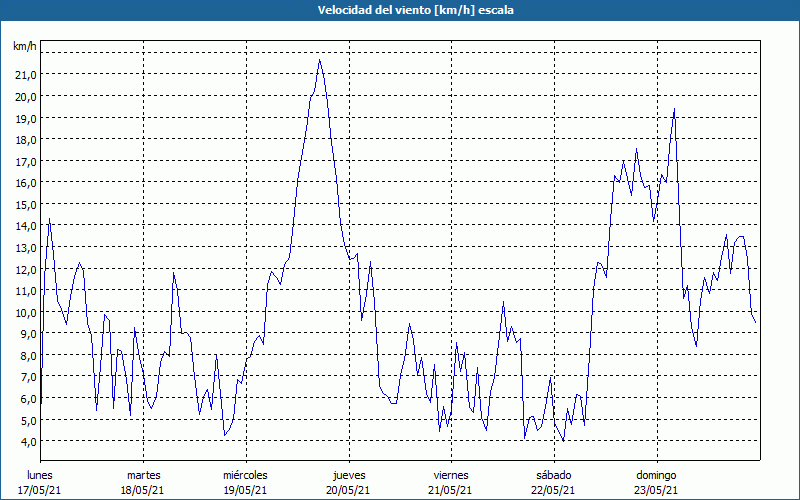
Task: Click the 12,0 y-axis value
Action: pos(27,269)
